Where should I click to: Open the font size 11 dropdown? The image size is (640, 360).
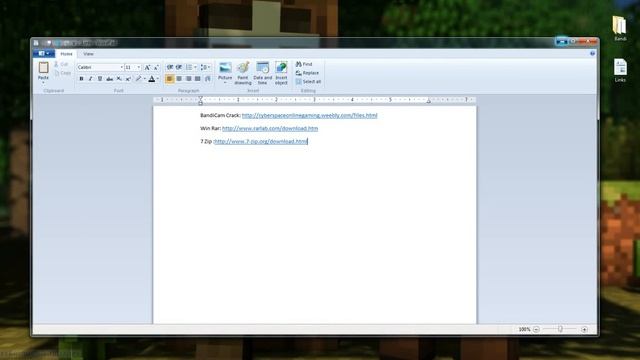pyautogui.click(x=139, y=67)
